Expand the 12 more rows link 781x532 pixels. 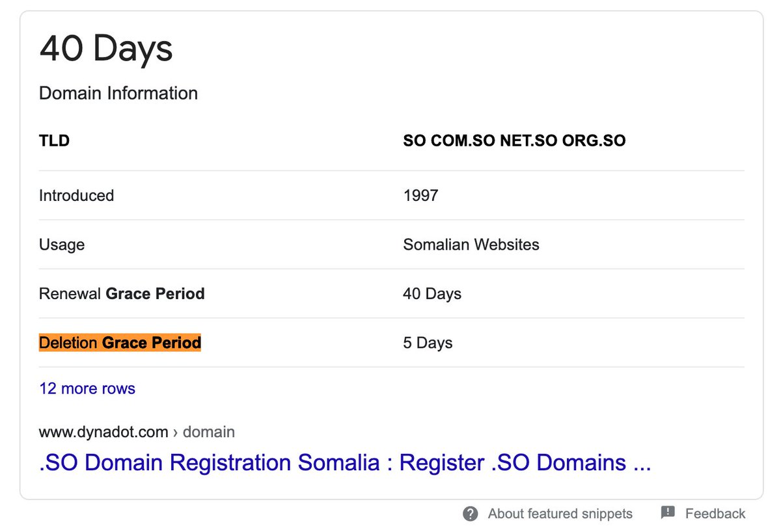click(87, 389)
